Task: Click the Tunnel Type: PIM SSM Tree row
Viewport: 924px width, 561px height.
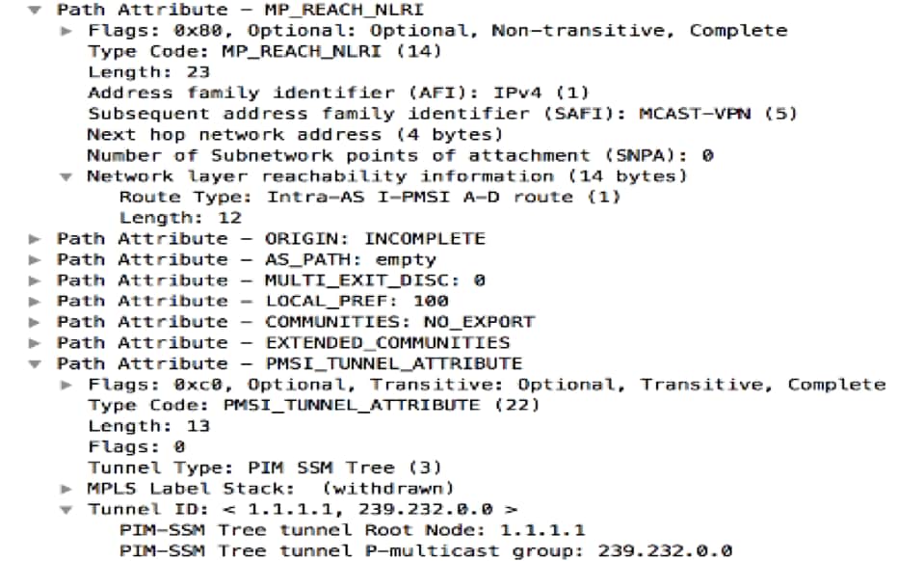Action: 264,468
